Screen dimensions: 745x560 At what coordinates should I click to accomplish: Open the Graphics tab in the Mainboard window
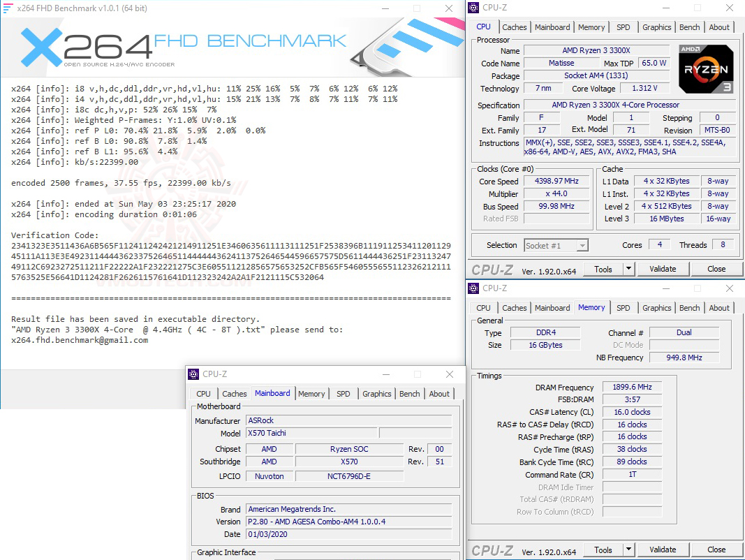[x=377, y=395]
